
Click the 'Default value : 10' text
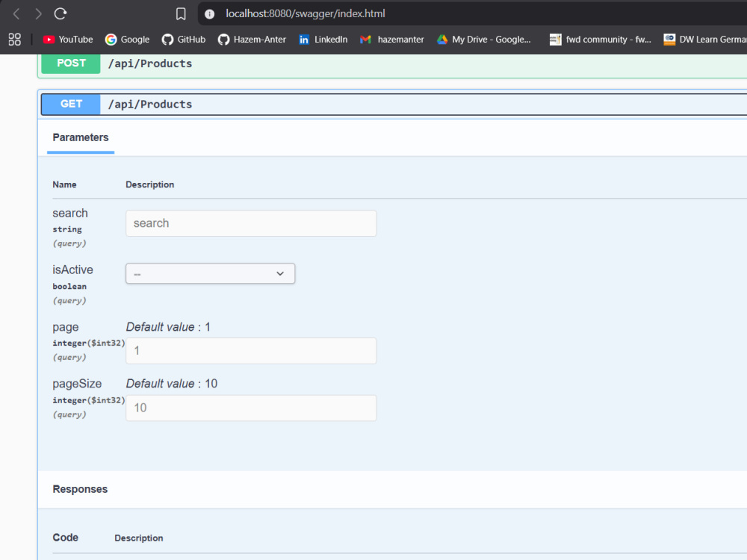pos(172,384)
